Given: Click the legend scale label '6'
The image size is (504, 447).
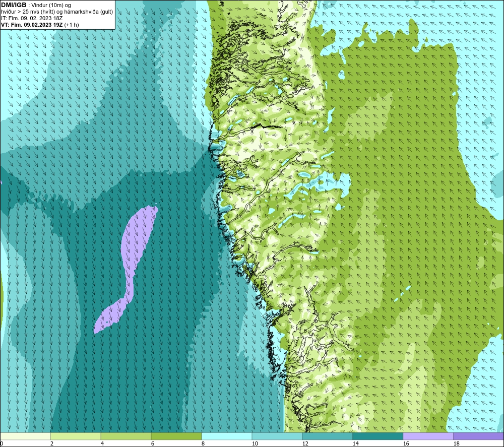Looking at the screenshot, I should (x=152, y=443).
